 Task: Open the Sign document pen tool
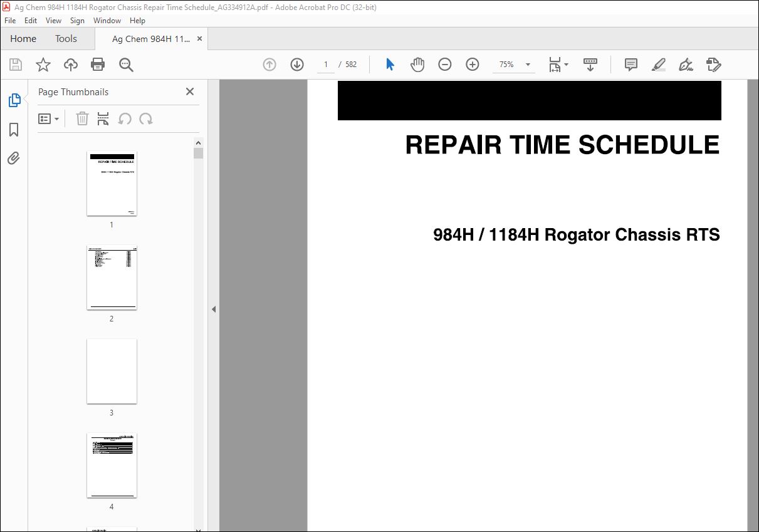tap(686, 65)
